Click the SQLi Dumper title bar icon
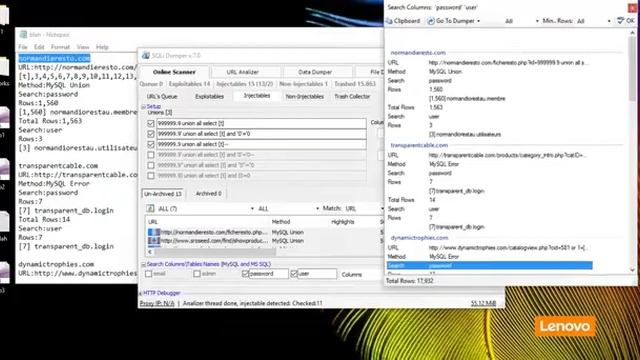Image resolution: width=640 pixels, height=360 pixels. (x=146, y=56)
